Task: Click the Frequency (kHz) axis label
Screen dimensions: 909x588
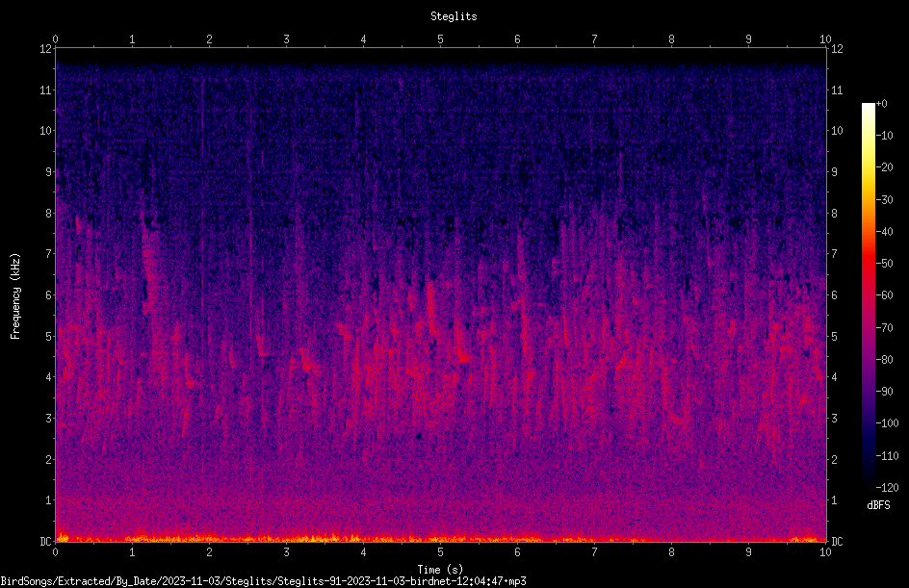Action: [15, 296]
